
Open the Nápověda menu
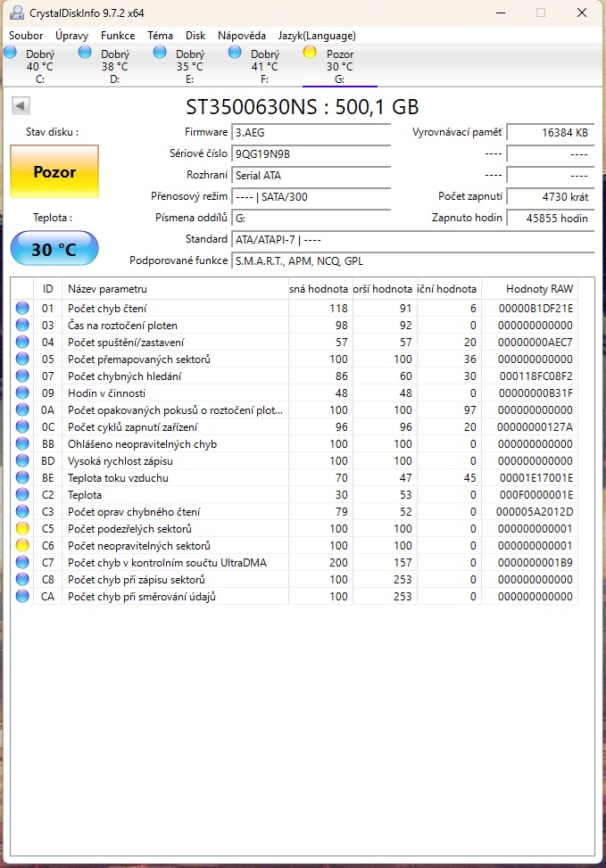click(242, 36)
